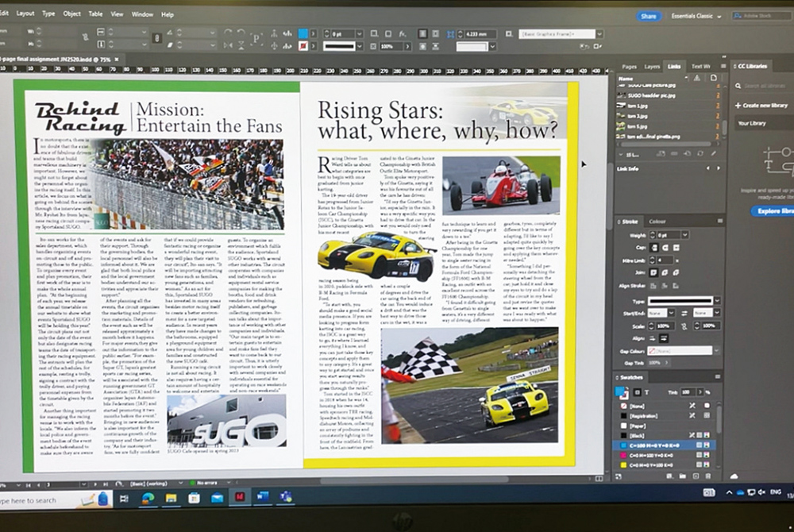
Task: Click the fill colour box in control bar
Action: point(303,33)
